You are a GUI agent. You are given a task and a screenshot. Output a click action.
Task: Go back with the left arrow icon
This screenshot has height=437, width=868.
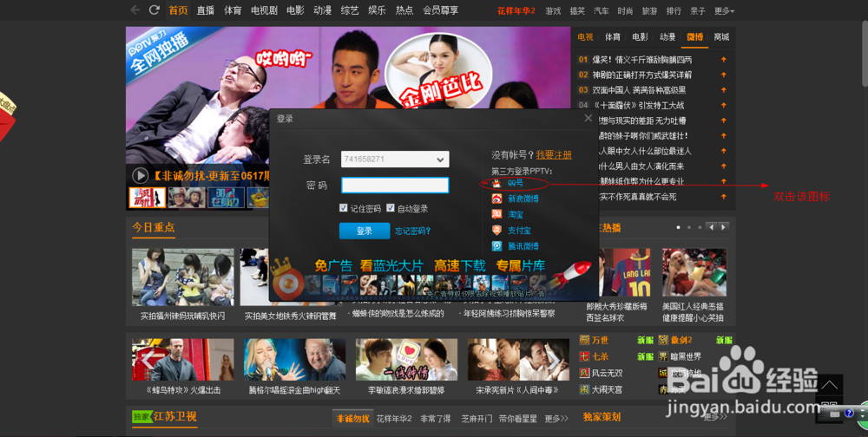click(x=135, y=10)
